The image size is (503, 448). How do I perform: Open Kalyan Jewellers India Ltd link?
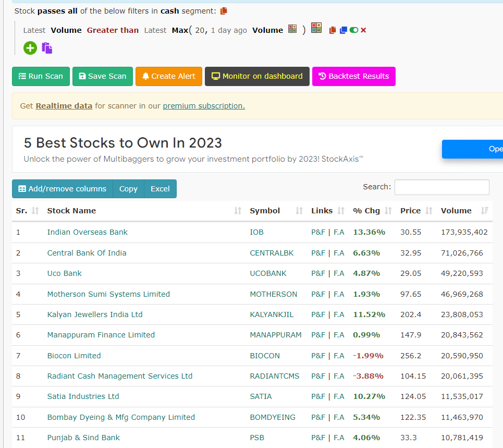[x=95, y=314]
